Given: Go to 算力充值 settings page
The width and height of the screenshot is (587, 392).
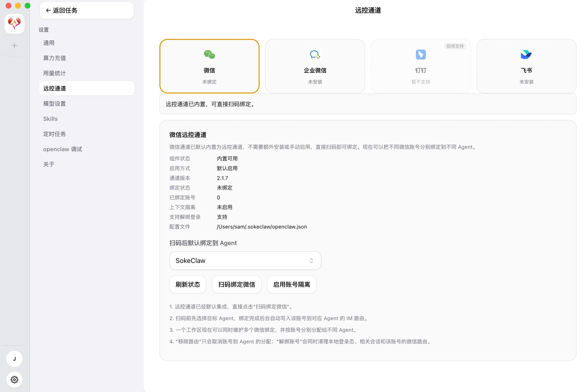Looking at the screenshot, I should (55, 58).
